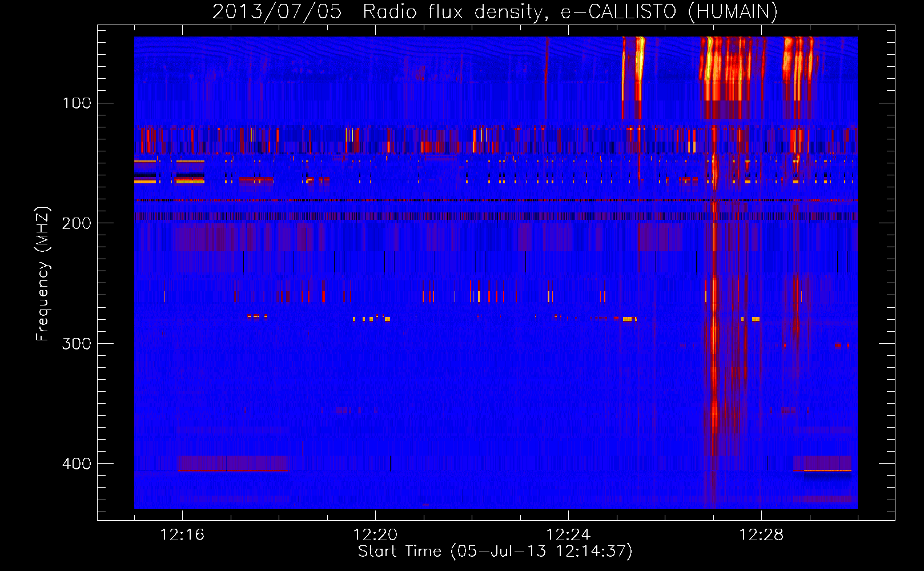
Task: Click the '12:28' time tick label
Action: coord(761,535)
